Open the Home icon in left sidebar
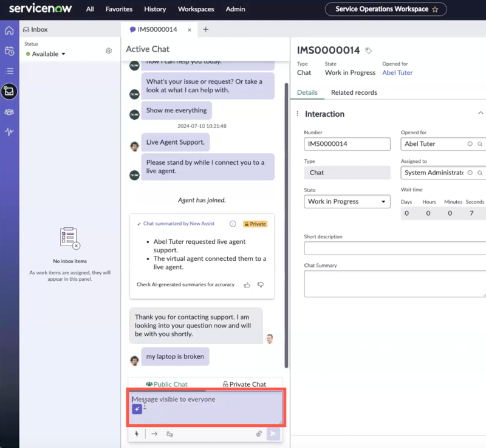 tap(9, 30)
